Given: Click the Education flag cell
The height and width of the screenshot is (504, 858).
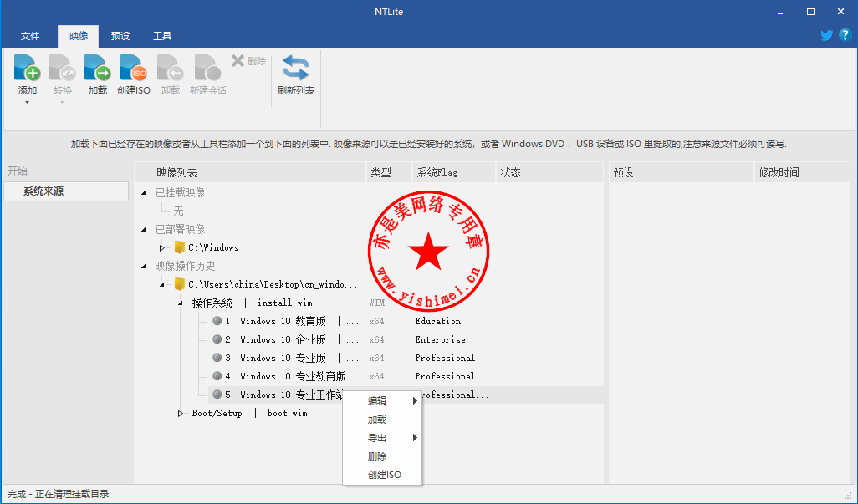Looking at the screenshot, I should [437, 321].
